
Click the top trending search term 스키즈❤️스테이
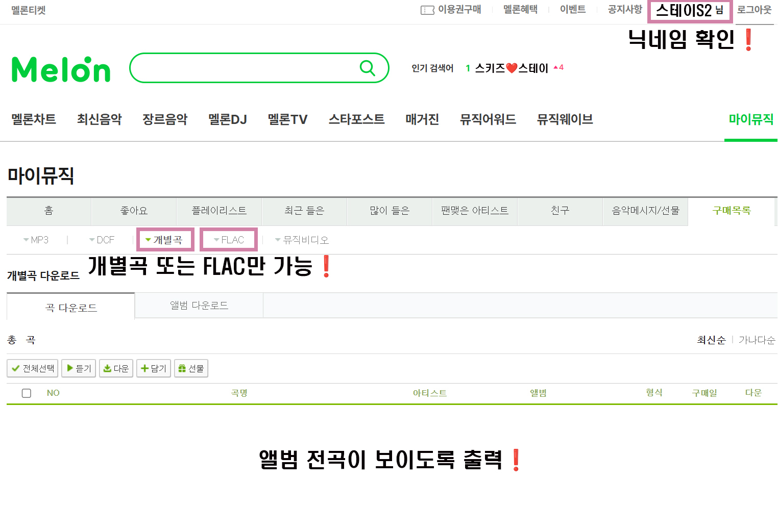coord(511,68)
